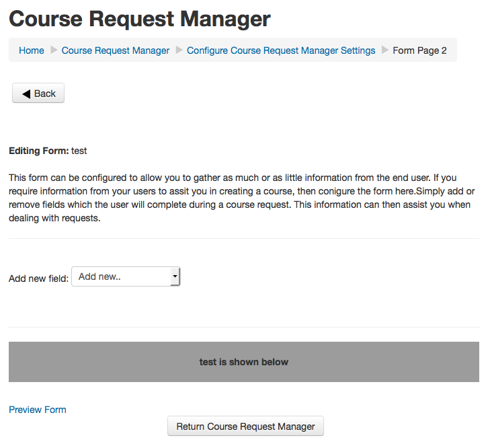Click the bold 'Editing Form:' label
The image size is (490, 448).
click(x=38, y=151)
